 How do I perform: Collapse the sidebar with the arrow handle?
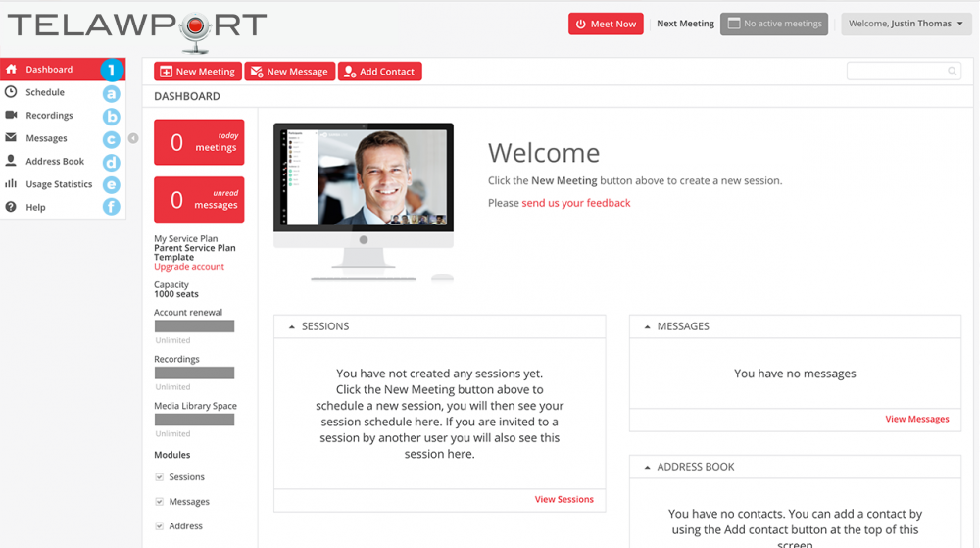coord(133,138)
